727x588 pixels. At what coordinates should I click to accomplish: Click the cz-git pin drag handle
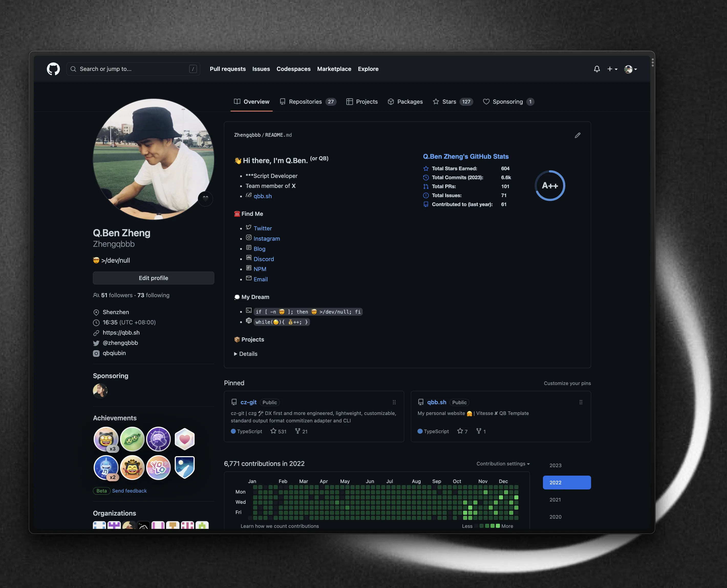394,402
